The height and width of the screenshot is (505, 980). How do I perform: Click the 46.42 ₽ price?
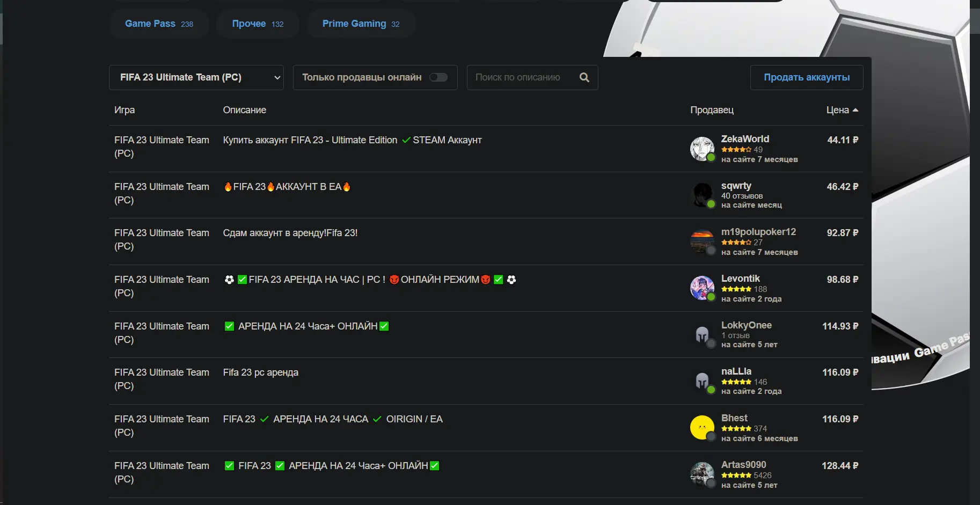[843, 187]
